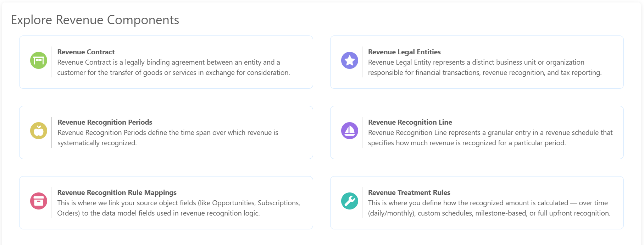The image size is (644, 245).
Task: Open the Revenue Recognition Line heading
Action: [410, 122]
